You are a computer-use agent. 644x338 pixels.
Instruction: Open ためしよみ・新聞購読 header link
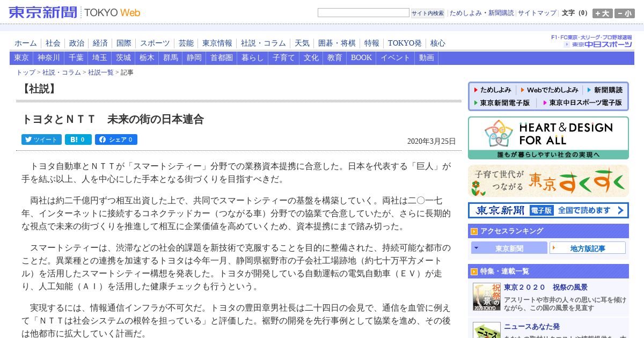(481, 13)
